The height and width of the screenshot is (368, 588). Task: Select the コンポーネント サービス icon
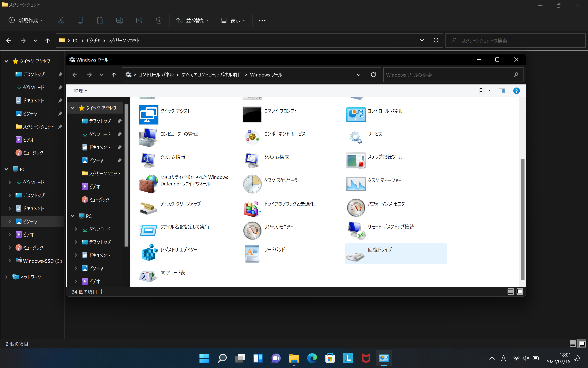pos(252,137)
